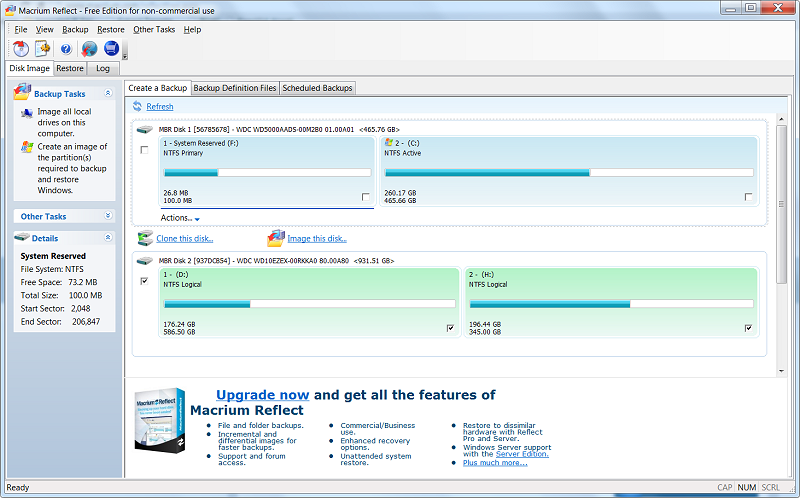Image resolution: width=800 pixels, height=498 pixels.
Task: Open the Backup menu
Action: pos(75,30)
